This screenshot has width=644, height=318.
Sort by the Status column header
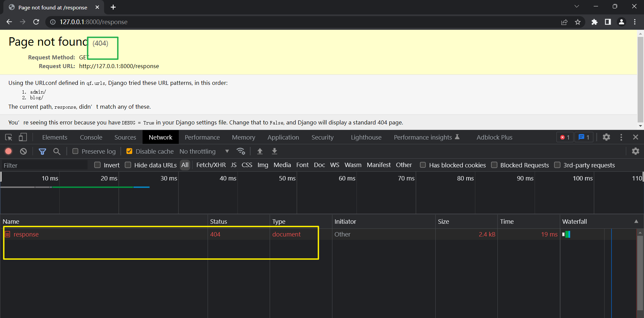(239, 221)
